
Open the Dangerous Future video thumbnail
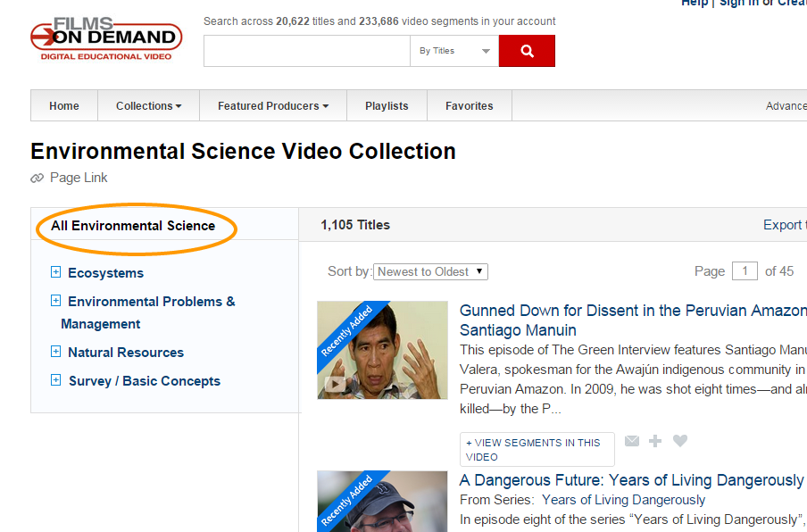tap(382, 502)
